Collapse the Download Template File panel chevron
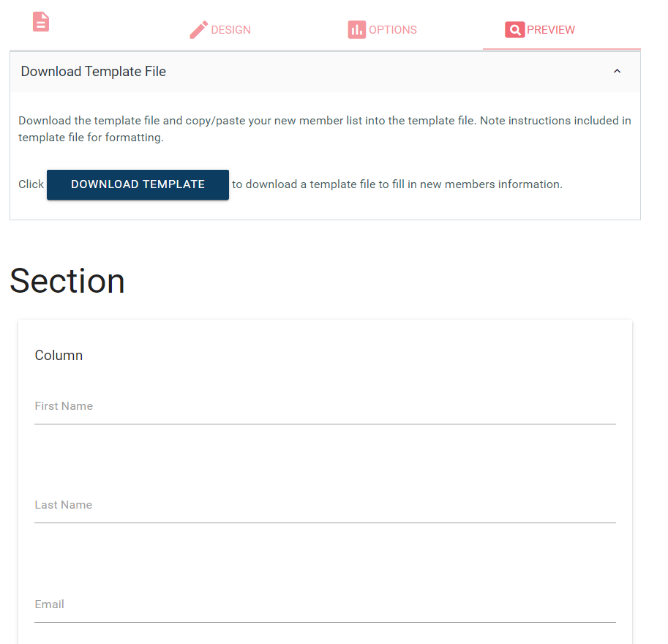The width and height of the screenshot is (668, 644). point(617,72)
